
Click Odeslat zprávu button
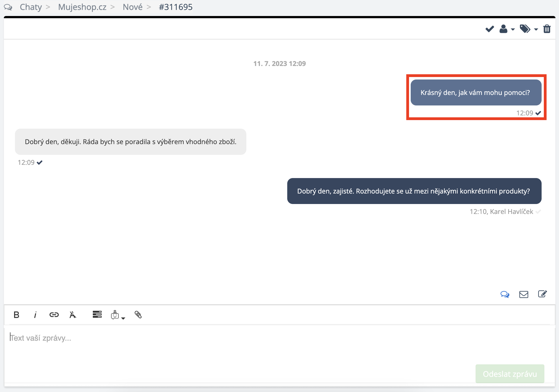pyautogui.click(x=510, y=374)
